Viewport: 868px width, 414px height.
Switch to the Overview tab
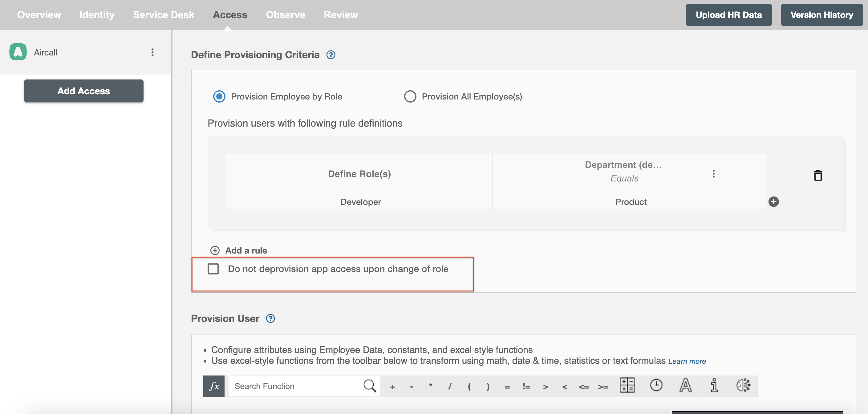click(39, 15)
